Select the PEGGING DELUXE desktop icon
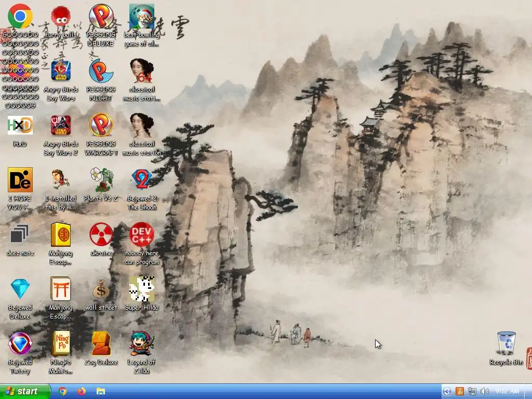 pyautogui.click(x=101, y=16)
